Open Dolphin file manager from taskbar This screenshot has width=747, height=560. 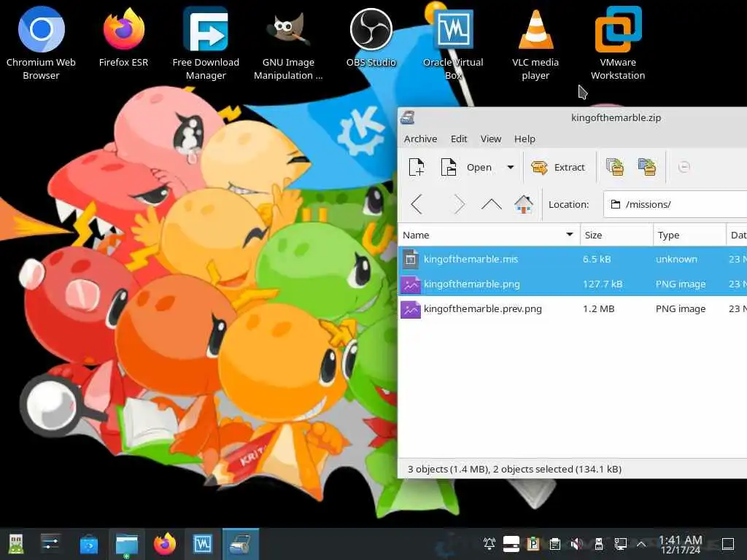127,544
